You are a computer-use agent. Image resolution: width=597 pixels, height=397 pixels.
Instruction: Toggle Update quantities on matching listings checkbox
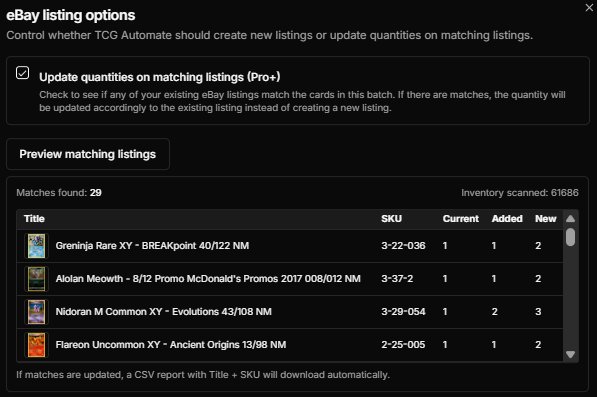(22, 72)
